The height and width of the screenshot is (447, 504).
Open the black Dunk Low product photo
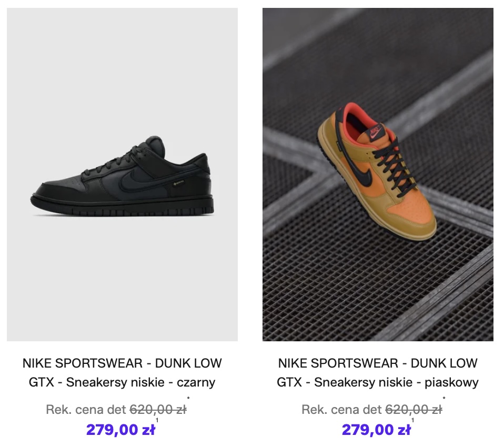pos(122,174)
